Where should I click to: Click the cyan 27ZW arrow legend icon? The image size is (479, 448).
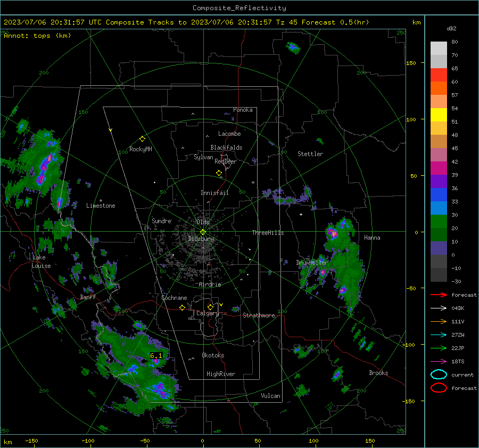point(439,335)
